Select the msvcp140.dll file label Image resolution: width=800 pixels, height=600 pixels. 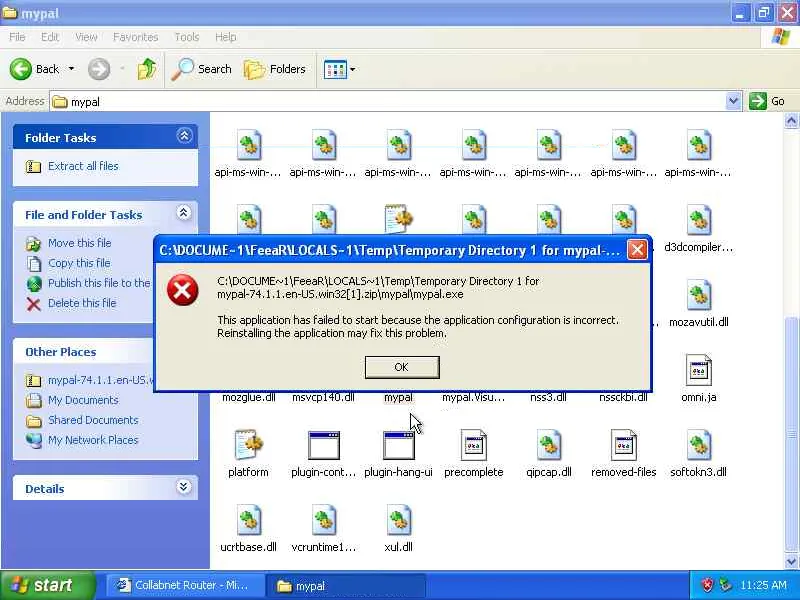pyautogui.click(x=323, y=397)
